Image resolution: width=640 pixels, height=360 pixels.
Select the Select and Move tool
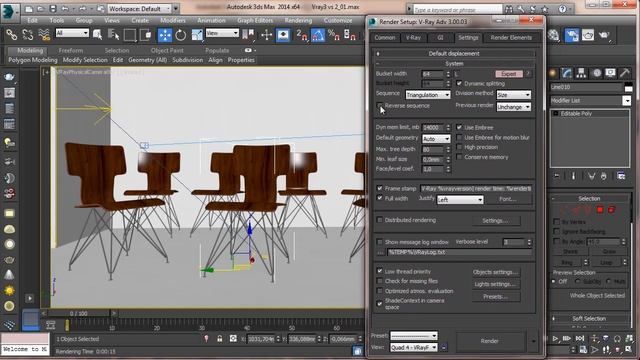(165, 35)
